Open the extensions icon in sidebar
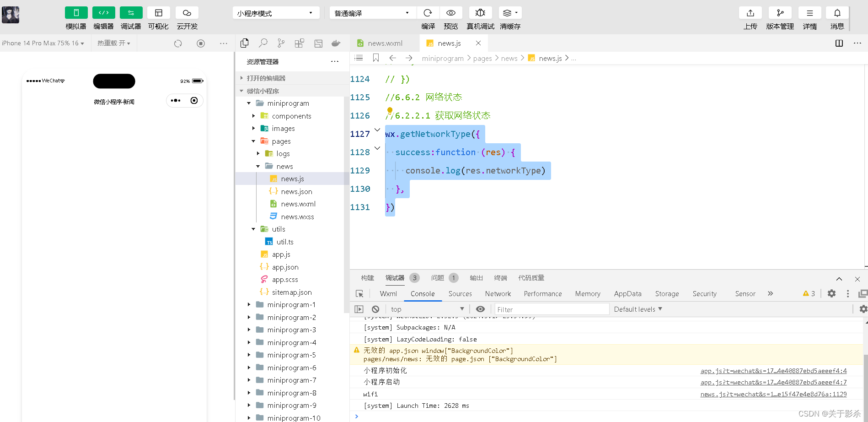 coord(299,43)
